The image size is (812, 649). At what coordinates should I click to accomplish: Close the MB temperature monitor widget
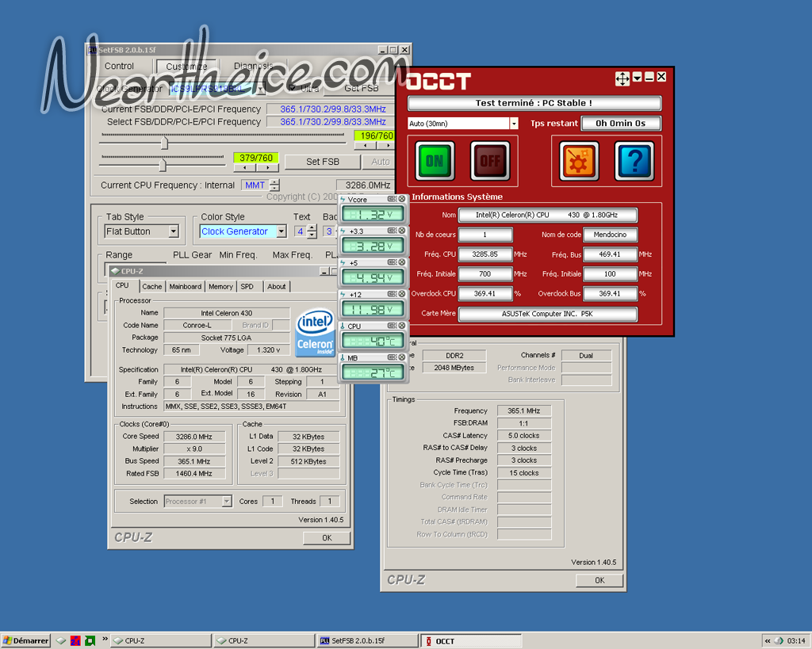[x=402, y=357]
